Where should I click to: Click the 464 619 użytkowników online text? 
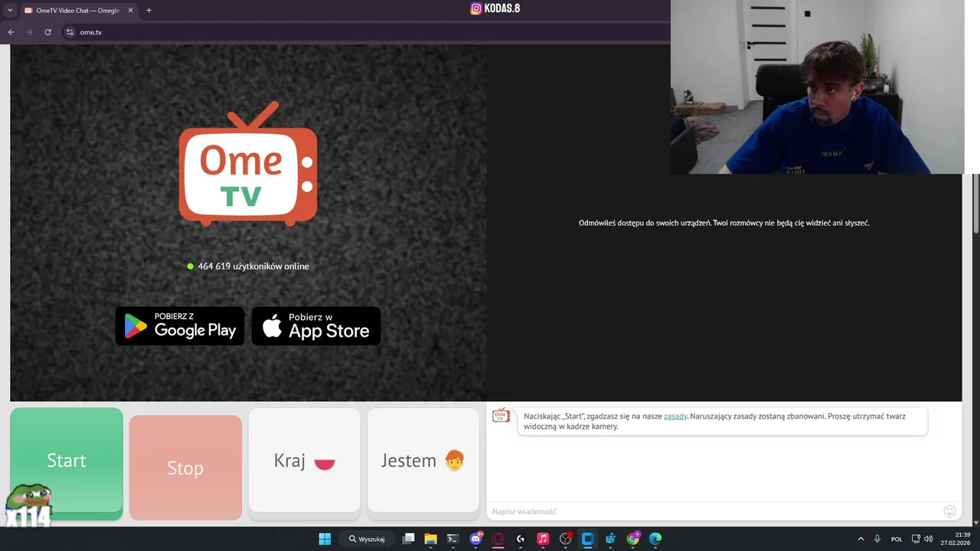(253, 266)
